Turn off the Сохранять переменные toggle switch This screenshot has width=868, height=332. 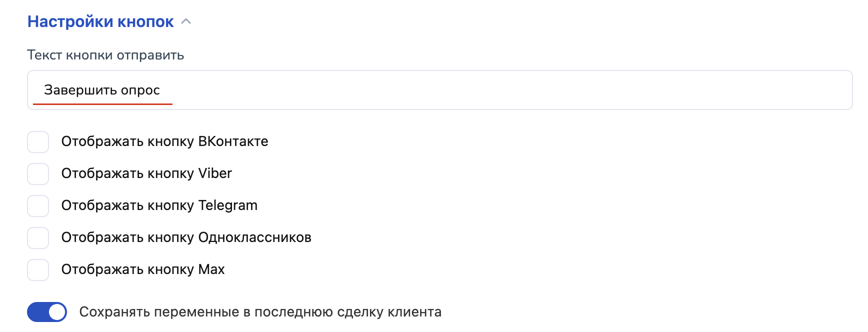coord(47,312)
